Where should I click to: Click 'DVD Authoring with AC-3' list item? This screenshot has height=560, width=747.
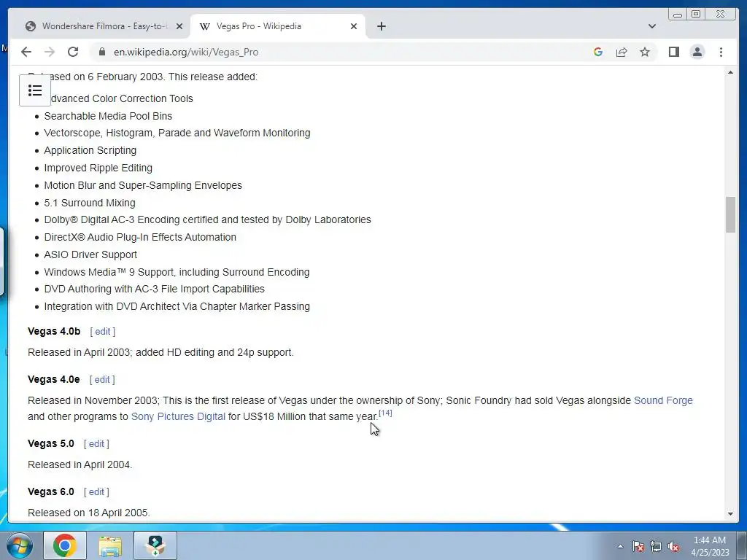pos(155,289)
